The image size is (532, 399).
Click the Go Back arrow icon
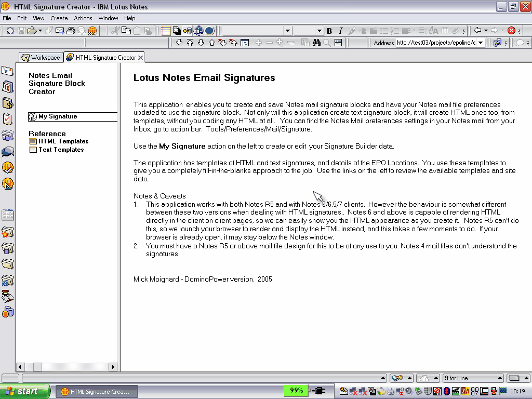point(478,31)
